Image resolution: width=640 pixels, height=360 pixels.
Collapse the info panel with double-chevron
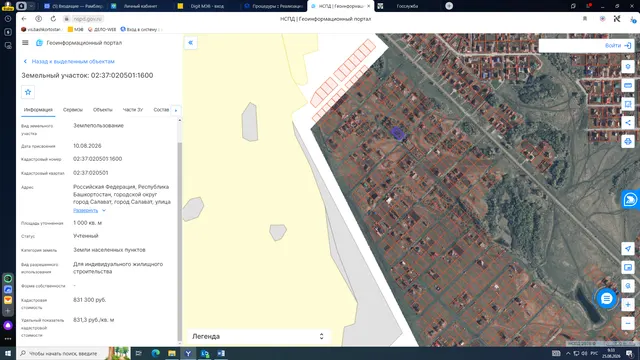[x=191, y=42]
